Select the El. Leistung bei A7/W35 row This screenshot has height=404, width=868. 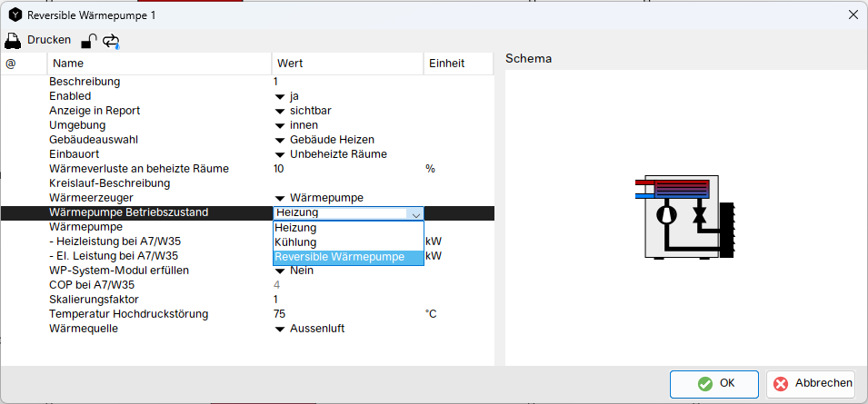tap(114, 256)
